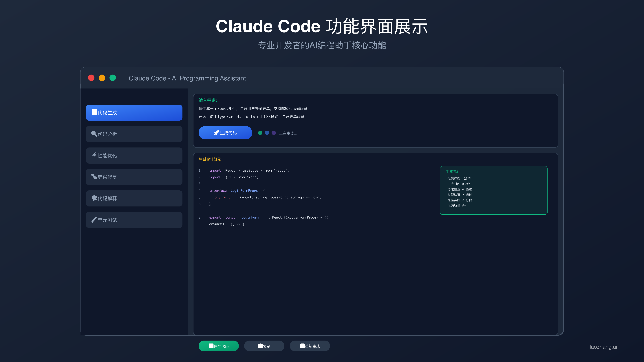The height and width of the screenshot is (362, 644).
Task: Click the 生成时间: 3.2秒 statistic
Action: click(x=458, y=184)
